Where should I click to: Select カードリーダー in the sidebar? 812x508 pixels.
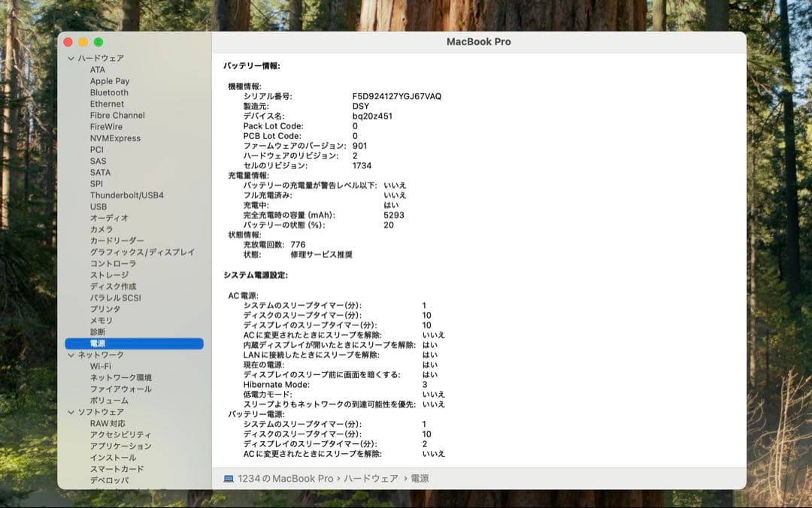click(x=117, y=240)
